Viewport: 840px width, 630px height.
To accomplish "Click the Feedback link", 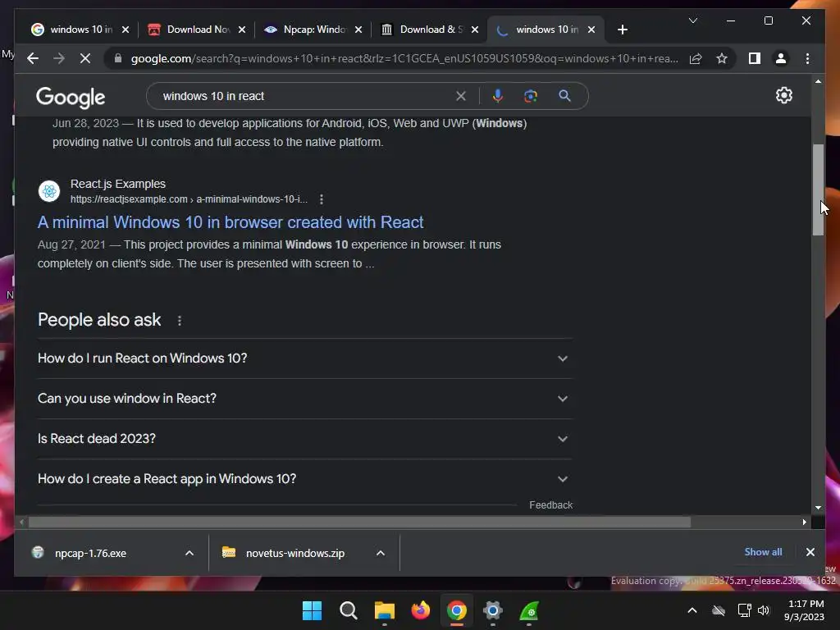I will click(550, 505).
